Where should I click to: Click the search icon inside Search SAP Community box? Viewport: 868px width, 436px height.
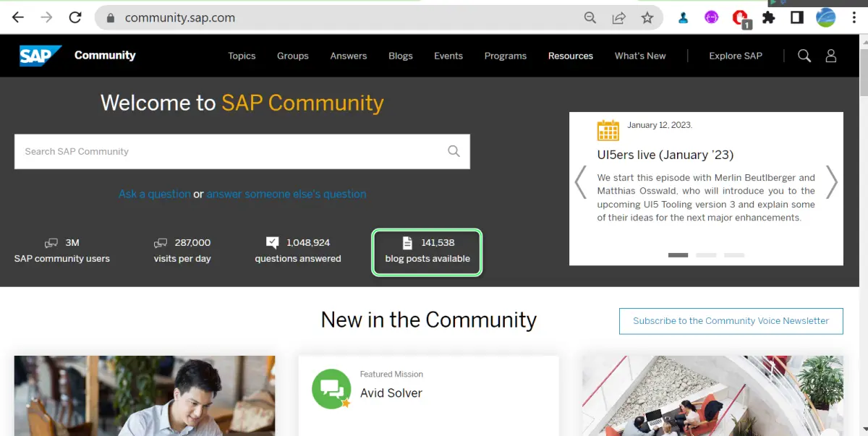coord(454,151)
